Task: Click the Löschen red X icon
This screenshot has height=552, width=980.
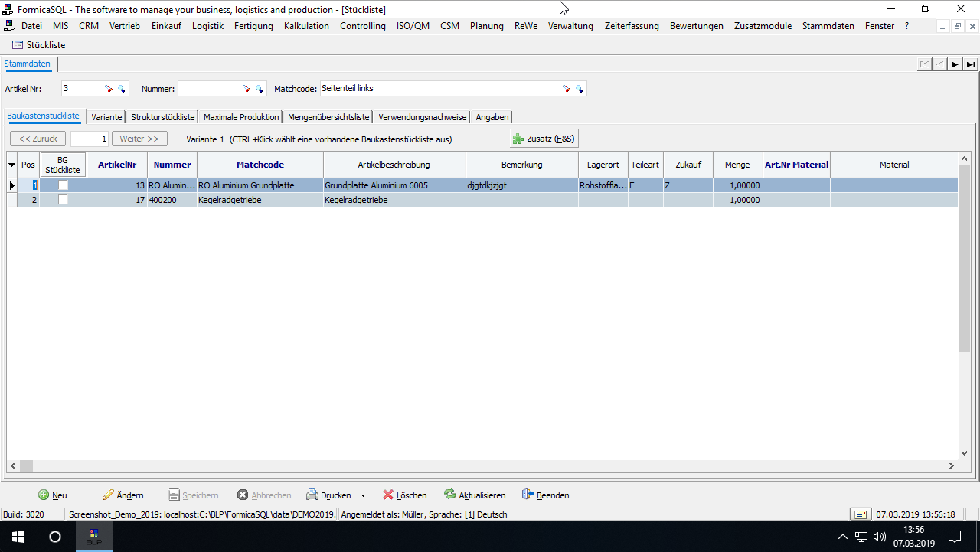Action: [388, 495]
